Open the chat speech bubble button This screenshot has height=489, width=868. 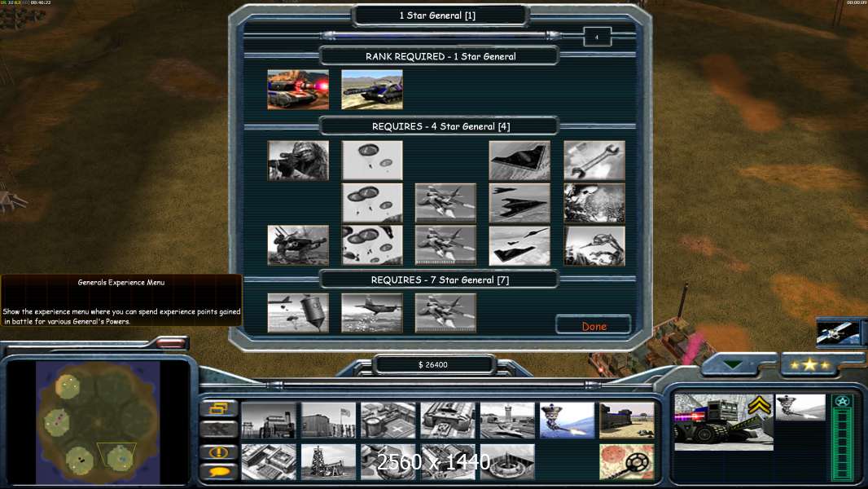pos(219,472)
